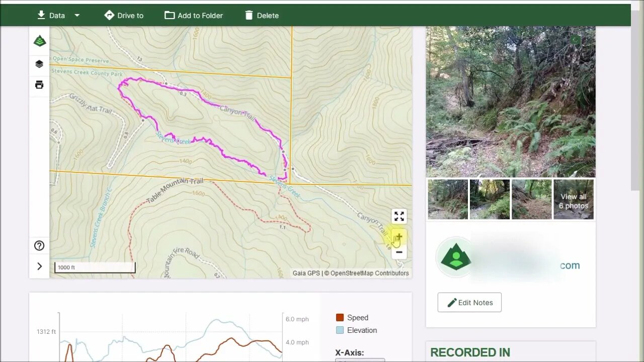
Task: Open the X-Axis dropdown
Action: 360,360
